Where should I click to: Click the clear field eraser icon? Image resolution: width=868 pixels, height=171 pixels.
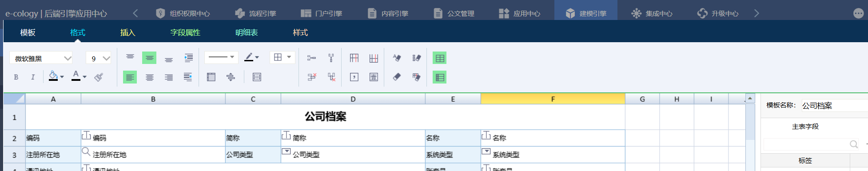point(416,58)
